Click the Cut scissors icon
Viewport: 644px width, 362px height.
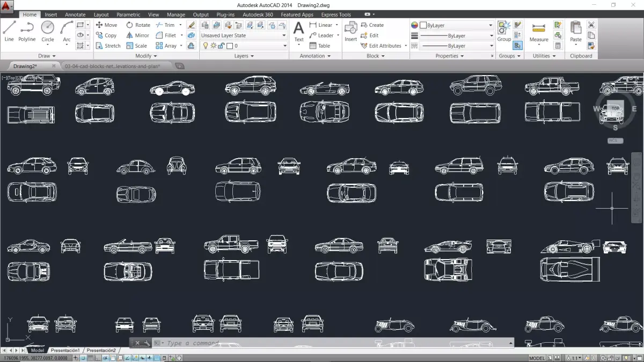point(591,25)
